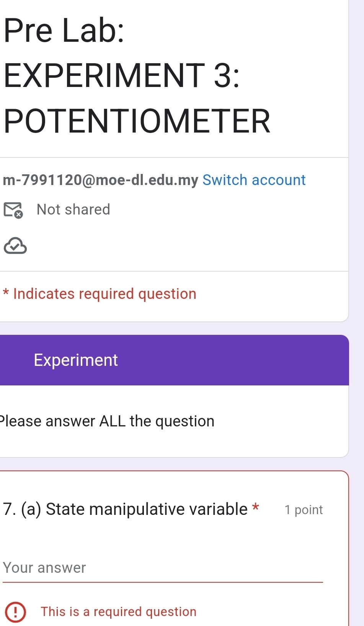Image resolution: width=364 pixels, height=626 pixels.
Task: Click the m-7991120@moe-dl.edu.my email address
Action: 100,180
